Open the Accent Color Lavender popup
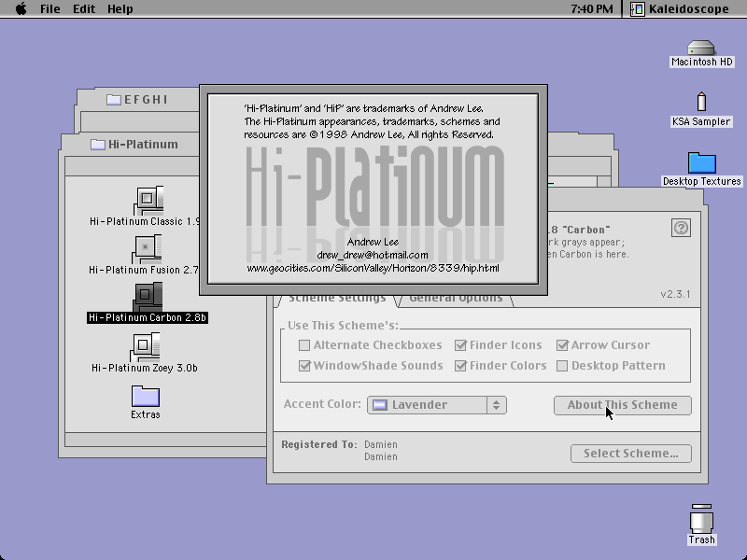Screen dimensions: 747x560 point(436,405)
